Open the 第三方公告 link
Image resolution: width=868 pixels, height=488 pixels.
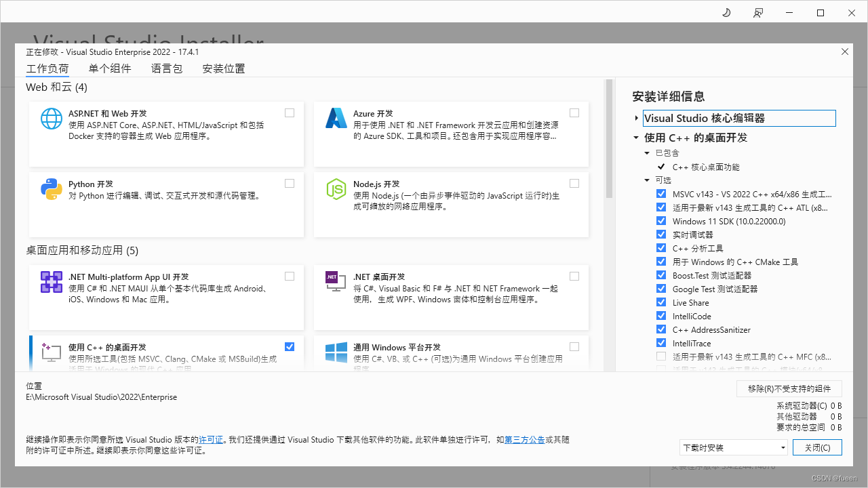pos(524,440)
